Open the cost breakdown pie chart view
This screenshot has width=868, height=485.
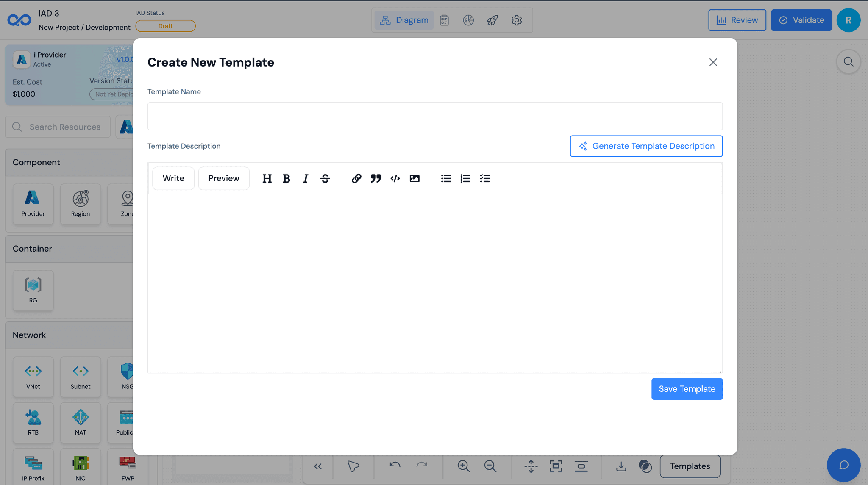(x=468, y=20)
